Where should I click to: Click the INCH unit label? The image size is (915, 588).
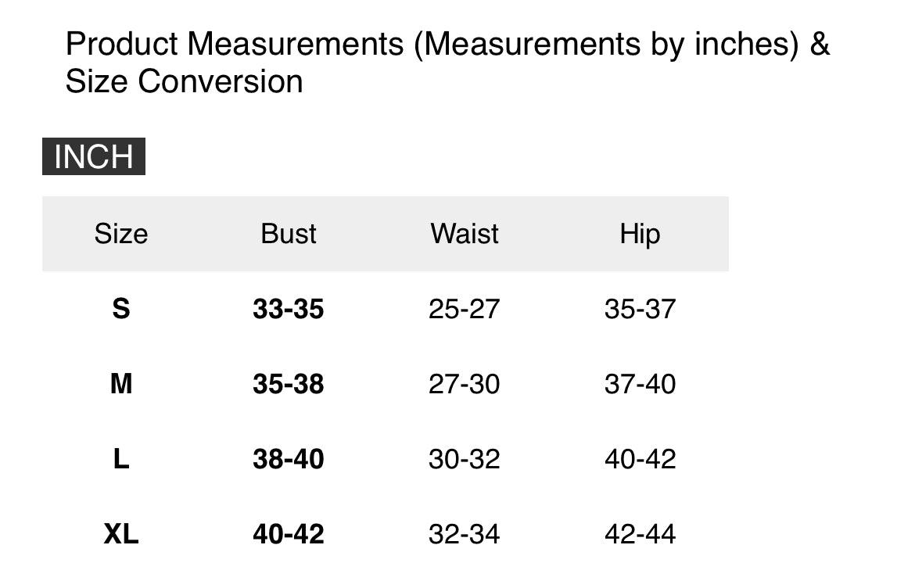click(x=94, y=157)
